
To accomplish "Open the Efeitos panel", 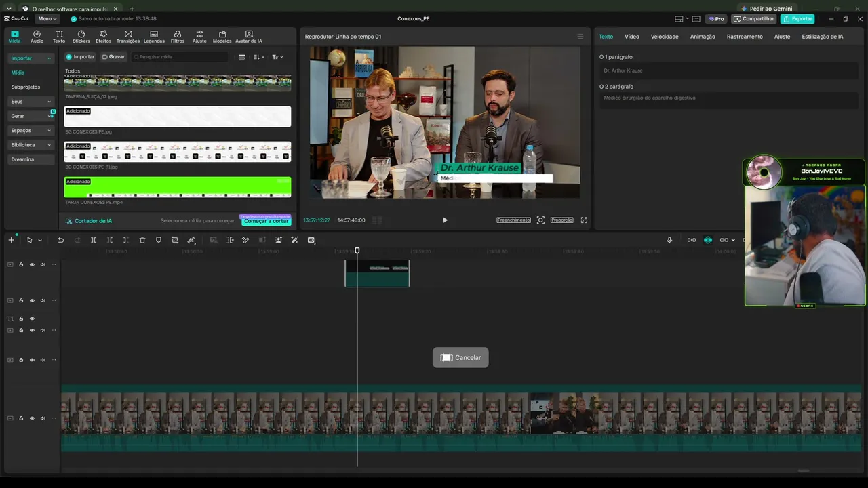I will [103, 37].
